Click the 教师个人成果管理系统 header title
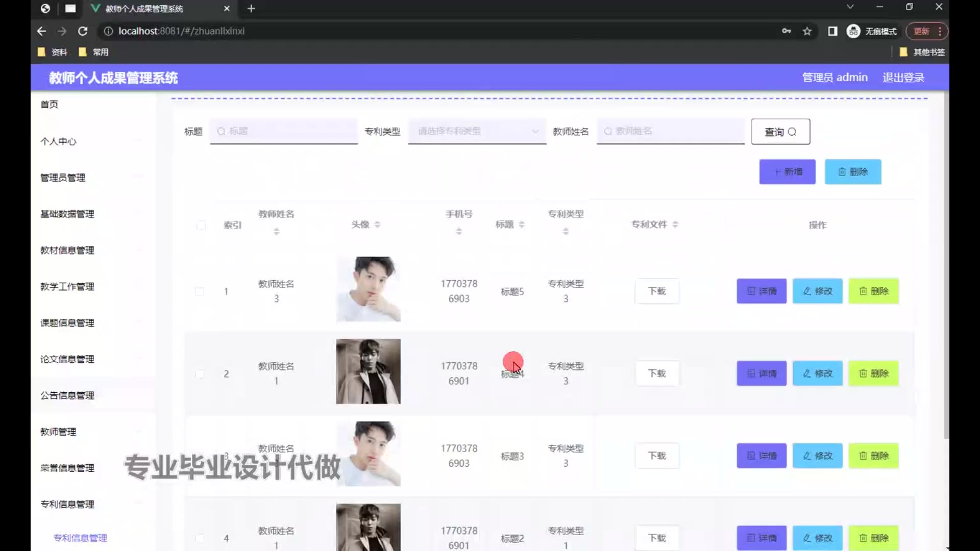Image resolution: width=980 pixels, height=551 pixels. 113,78
